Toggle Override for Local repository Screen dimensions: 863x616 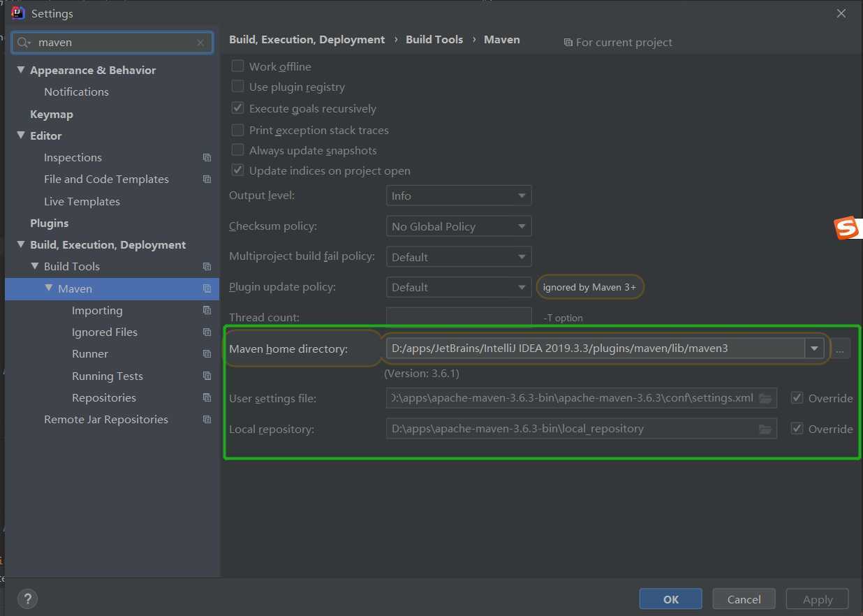click(x=797, y=429)
